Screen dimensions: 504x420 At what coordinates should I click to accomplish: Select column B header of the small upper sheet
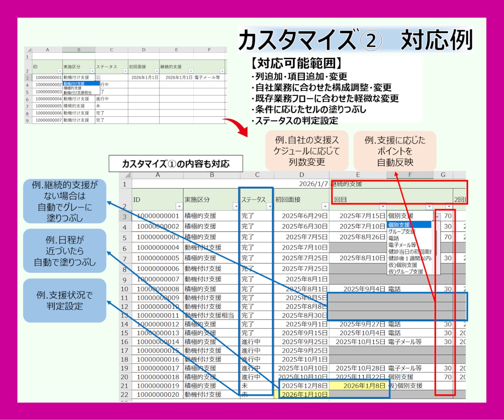point(78,50)
